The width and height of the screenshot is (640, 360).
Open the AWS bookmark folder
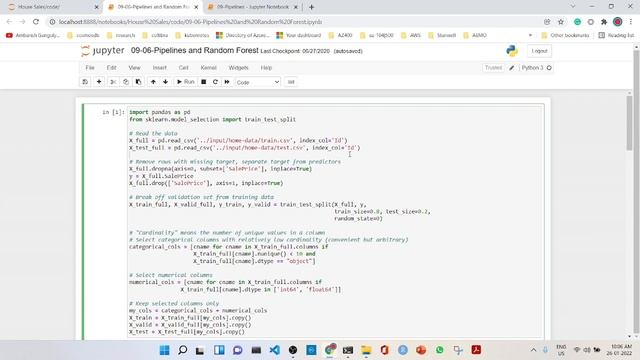coord(411,36)
